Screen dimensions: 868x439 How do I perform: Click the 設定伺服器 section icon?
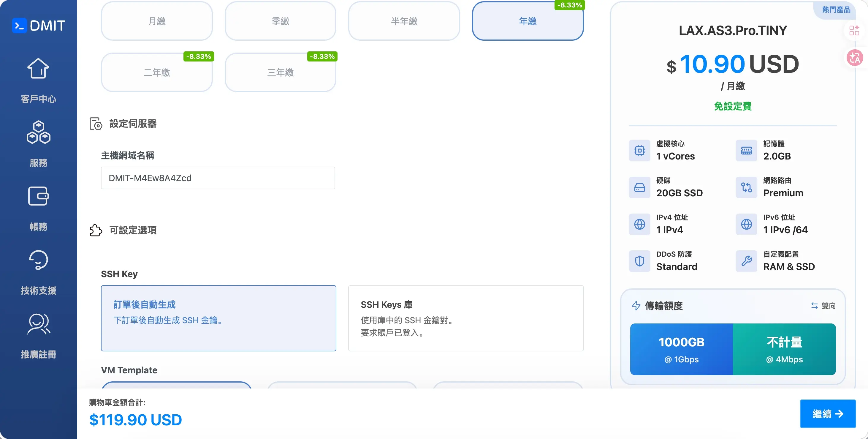coord(96,124)
